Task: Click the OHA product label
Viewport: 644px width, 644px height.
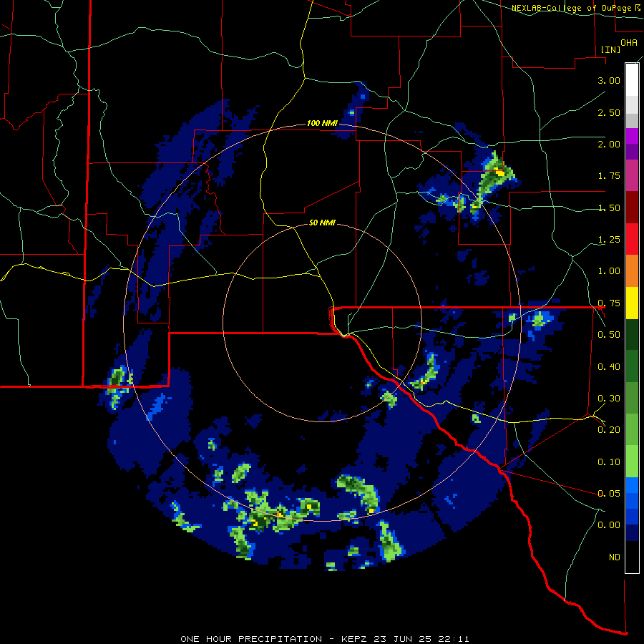Action: click(x=629, y=42)
